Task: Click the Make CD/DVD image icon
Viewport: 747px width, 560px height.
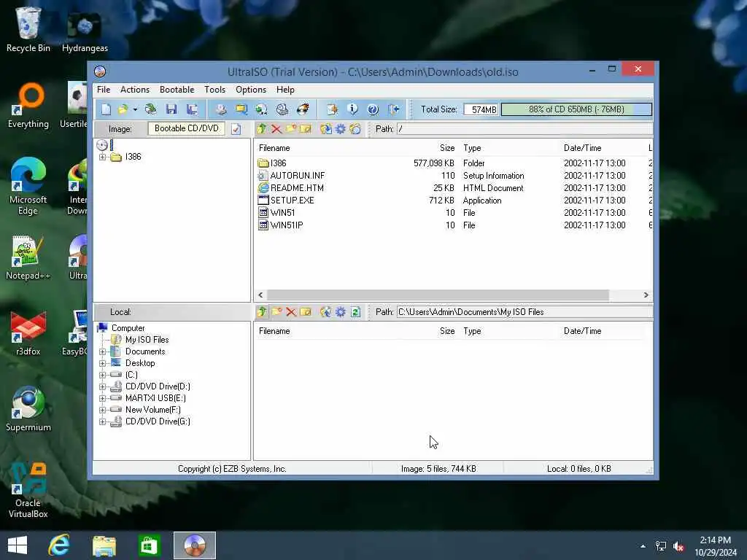Action: [x=220, y=109]
